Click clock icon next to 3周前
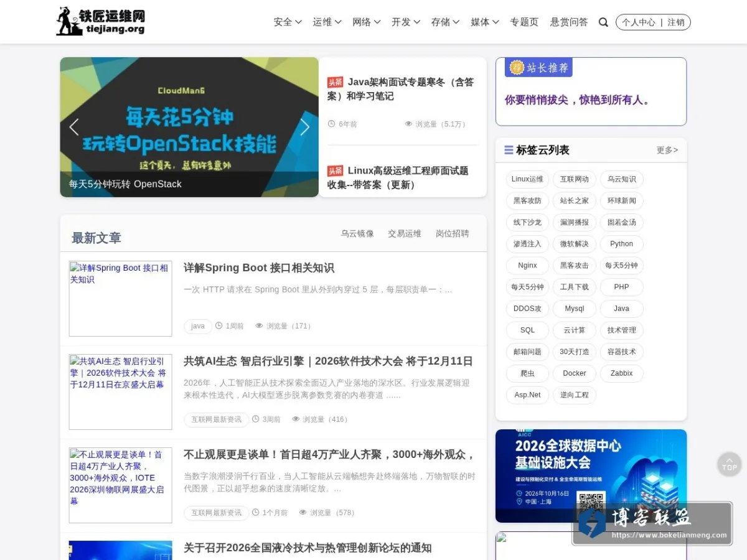This screenshot has height=560, width=747. tap(255, 419)
